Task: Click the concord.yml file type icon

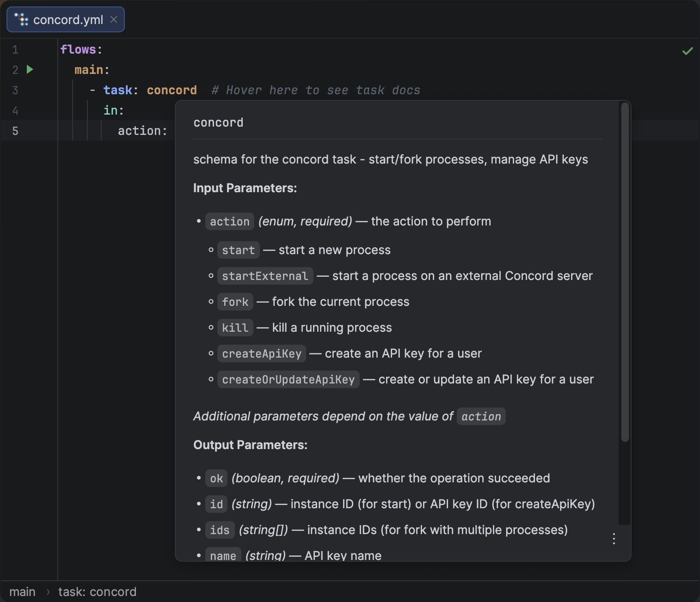Action: 21,20
